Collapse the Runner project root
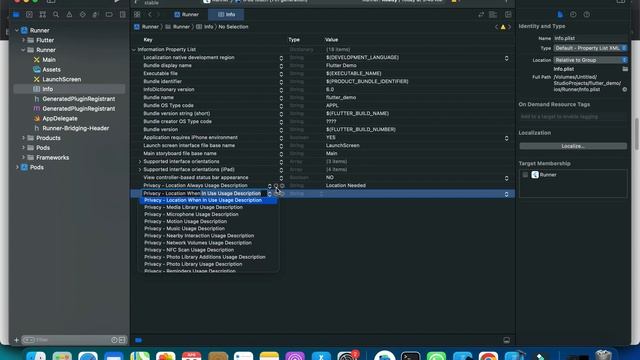The width and height of the screenshot is (640, 360). (x=17, y=30)
